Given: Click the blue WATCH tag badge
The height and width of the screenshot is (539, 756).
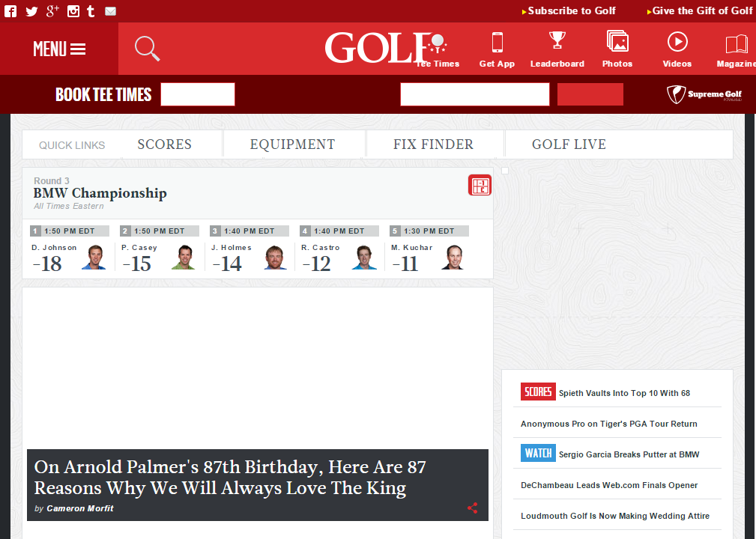Looking at the screenshot, I should 538,453.
